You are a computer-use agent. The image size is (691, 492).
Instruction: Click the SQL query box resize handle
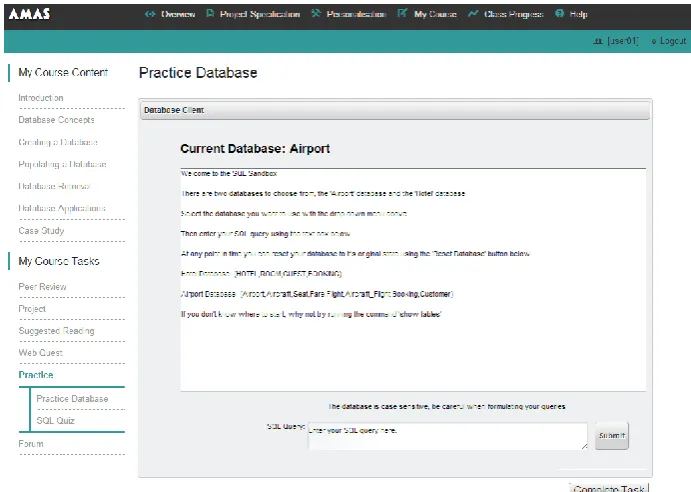[x=584, y=446]
